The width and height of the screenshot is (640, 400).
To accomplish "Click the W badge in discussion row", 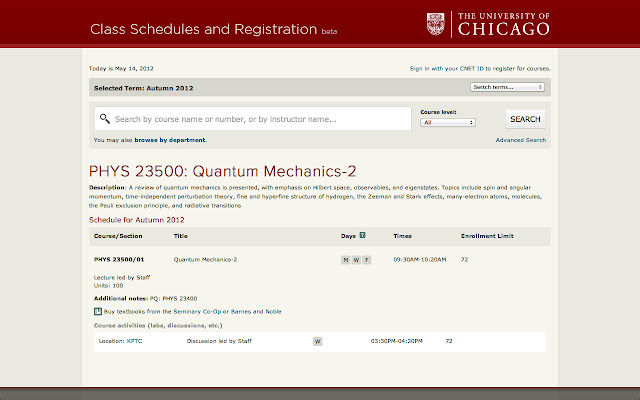I will 318,341.
